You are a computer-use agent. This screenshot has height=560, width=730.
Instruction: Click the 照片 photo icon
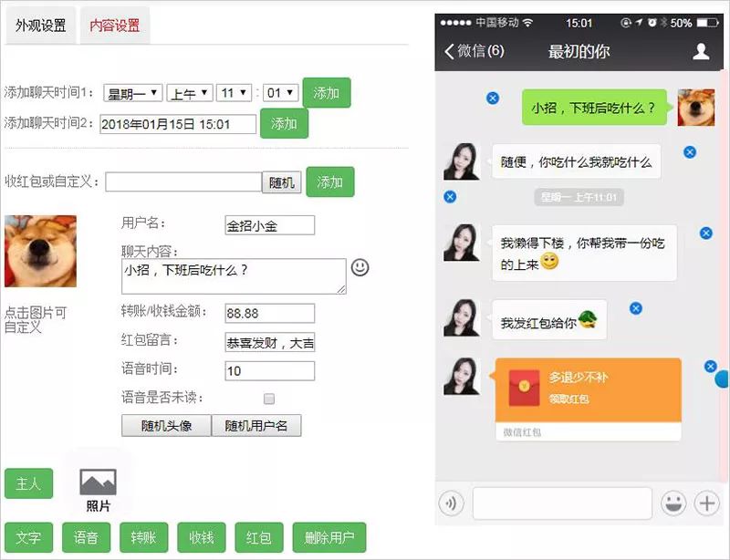point(97,479)
